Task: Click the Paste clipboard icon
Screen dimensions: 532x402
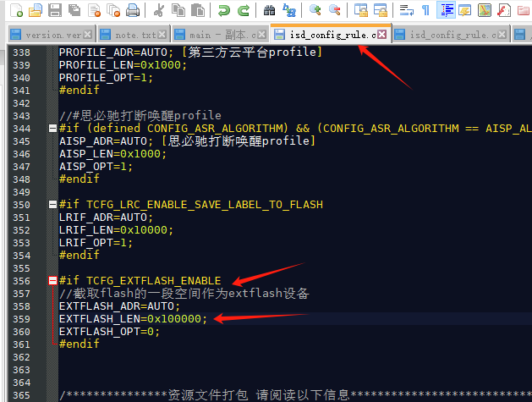Action: pos(198,10)
